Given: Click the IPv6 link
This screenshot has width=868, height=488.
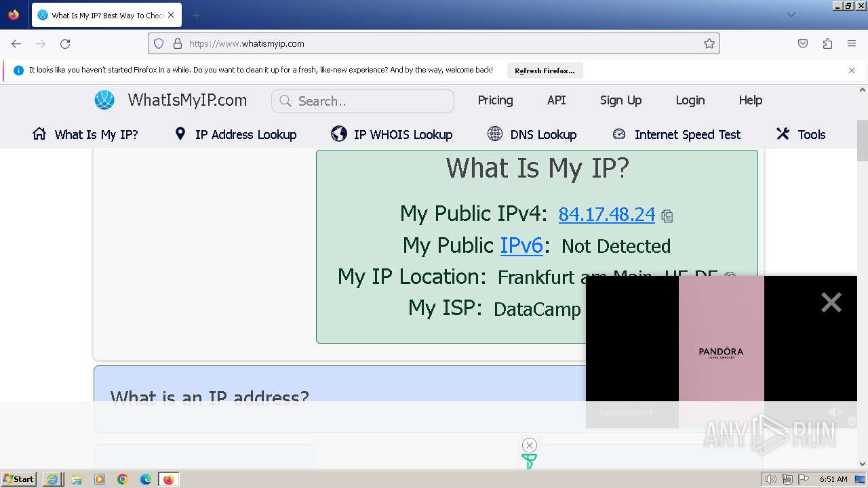Looking at the screenshot, I should [521, 245].
